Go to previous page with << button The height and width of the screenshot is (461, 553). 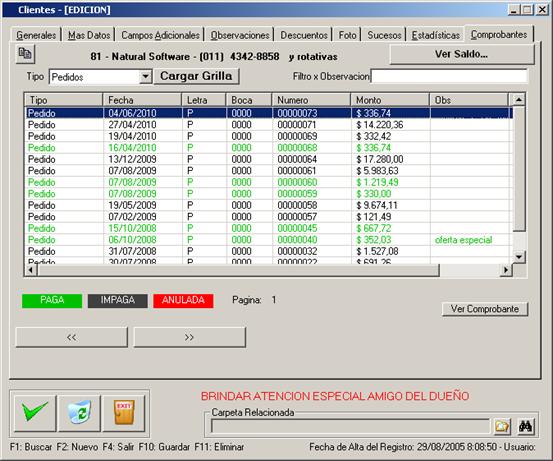pyautogui.click(x=72, y=337)
